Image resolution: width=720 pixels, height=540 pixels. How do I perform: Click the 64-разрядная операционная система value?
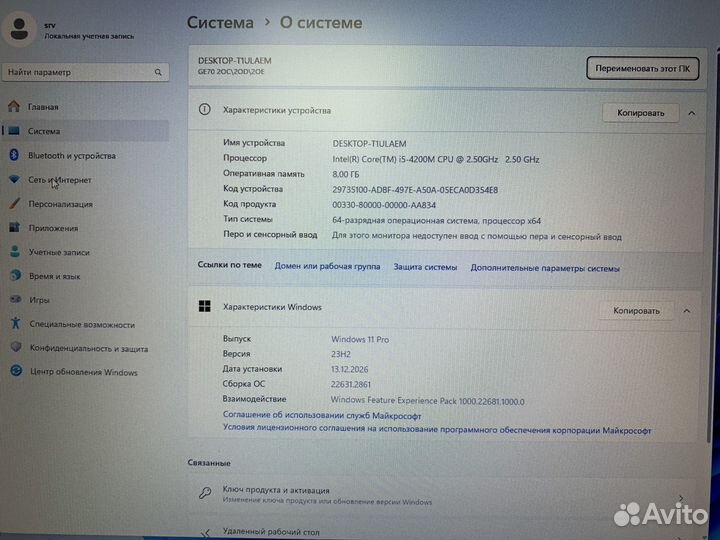click(437, 220)
